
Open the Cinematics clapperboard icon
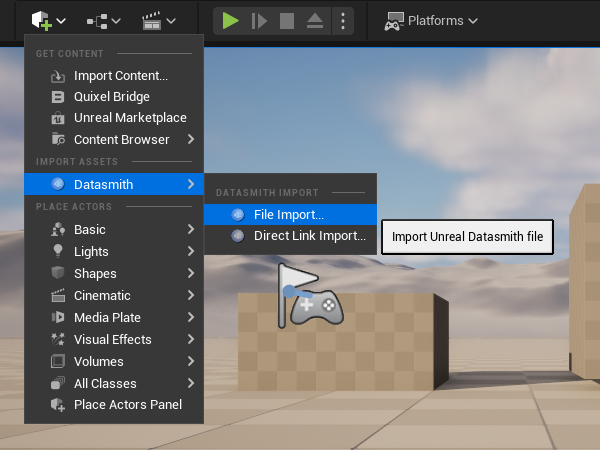coord(152,21)
